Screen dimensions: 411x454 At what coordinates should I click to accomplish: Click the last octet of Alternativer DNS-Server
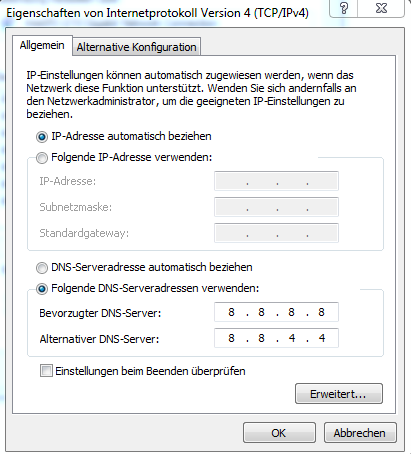[322, 338]
